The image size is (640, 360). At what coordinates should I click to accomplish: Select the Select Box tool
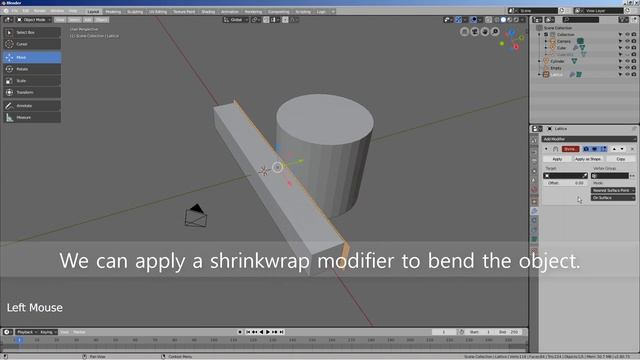click(x=32, y=32)
